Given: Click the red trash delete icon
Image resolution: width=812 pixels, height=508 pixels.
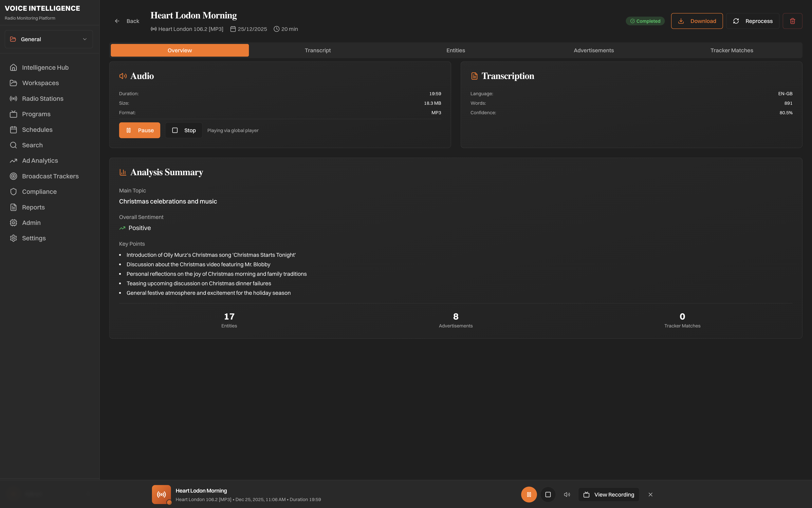Looking at the screenshot, I should (792, 21).
